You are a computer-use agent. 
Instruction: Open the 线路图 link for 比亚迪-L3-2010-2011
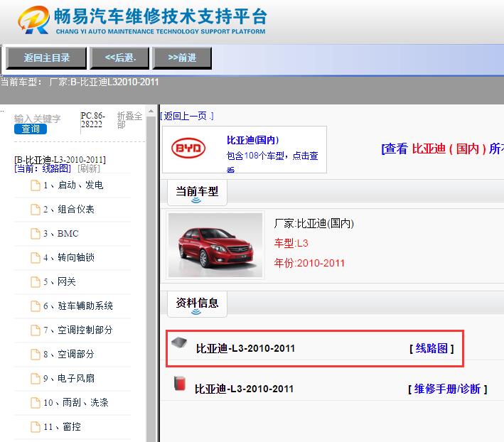click(431, 348)
